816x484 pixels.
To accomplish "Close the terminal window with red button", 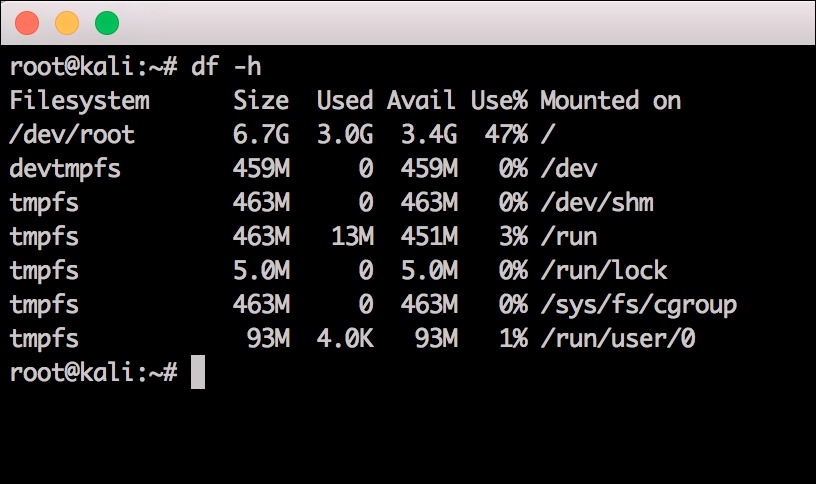I will tap(27, 22).
